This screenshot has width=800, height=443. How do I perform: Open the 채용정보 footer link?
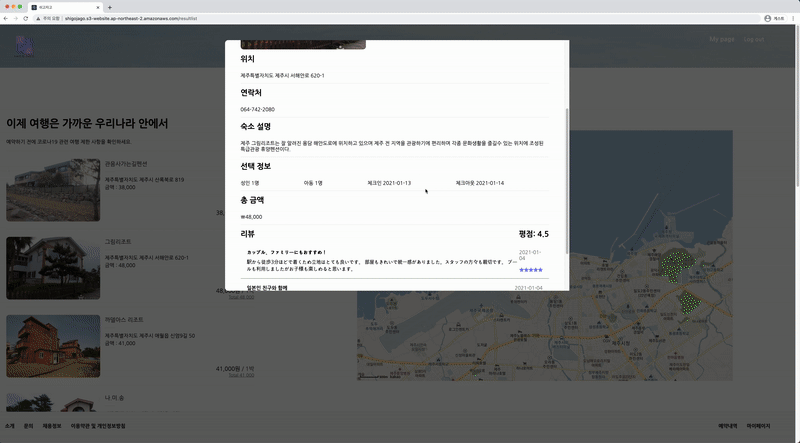[x=52, y=426]
